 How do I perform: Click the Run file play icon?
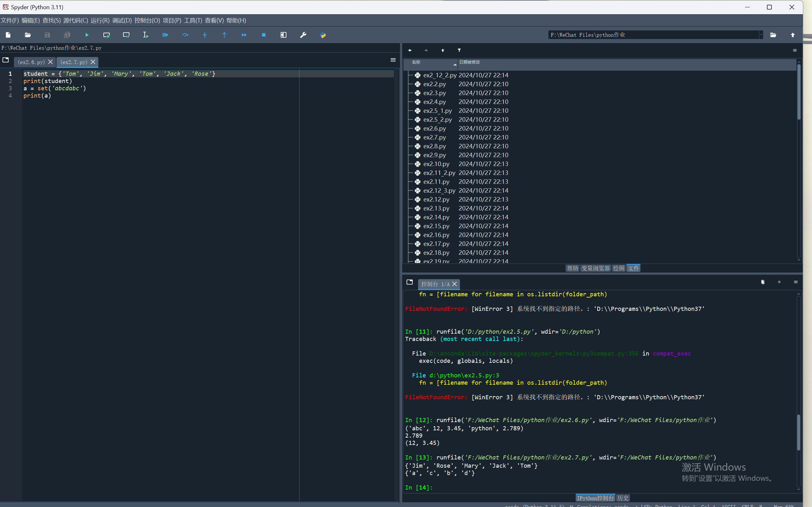point(87,35)
